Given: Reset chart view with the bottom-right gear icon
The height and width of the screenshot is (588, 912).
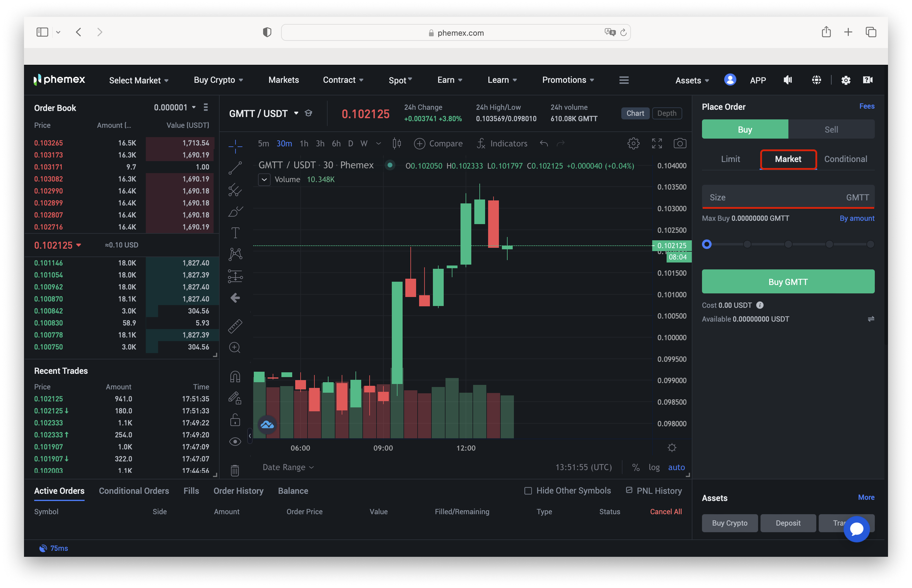Looking at the screenshot, I should coord(672,448).
